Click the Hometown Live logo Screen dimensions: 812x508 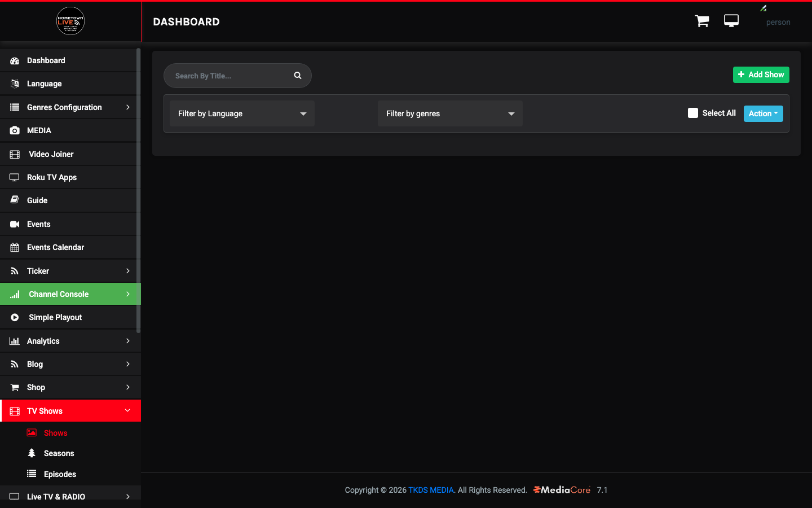pyautogui.click(x=70, y=21)
